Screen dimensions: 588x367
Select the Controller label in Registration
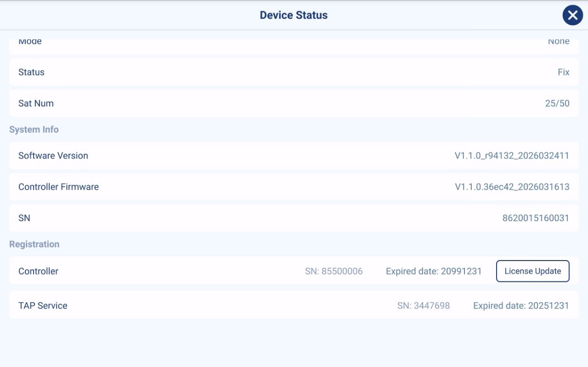(x=38, y=271)
